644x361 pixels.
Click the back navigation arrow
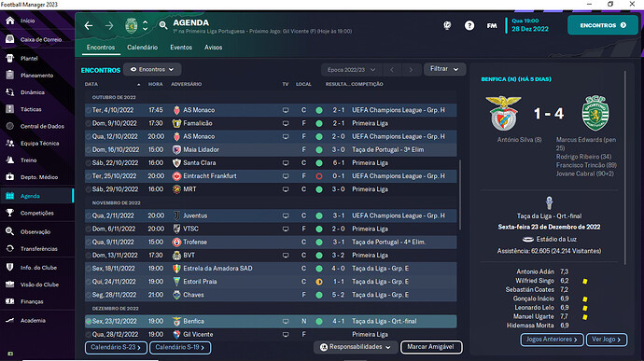pyautogui.click(x=89, y=26)
